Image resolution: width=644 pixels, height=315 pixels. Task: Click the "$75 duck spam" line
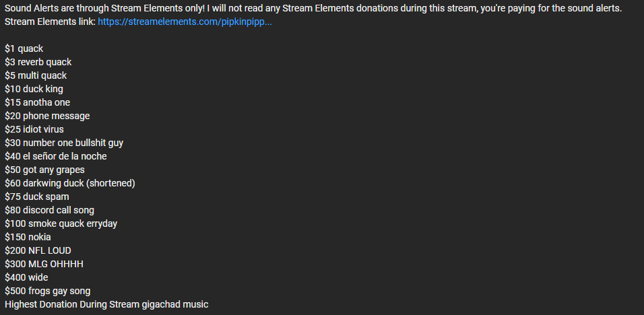[37, 197]
